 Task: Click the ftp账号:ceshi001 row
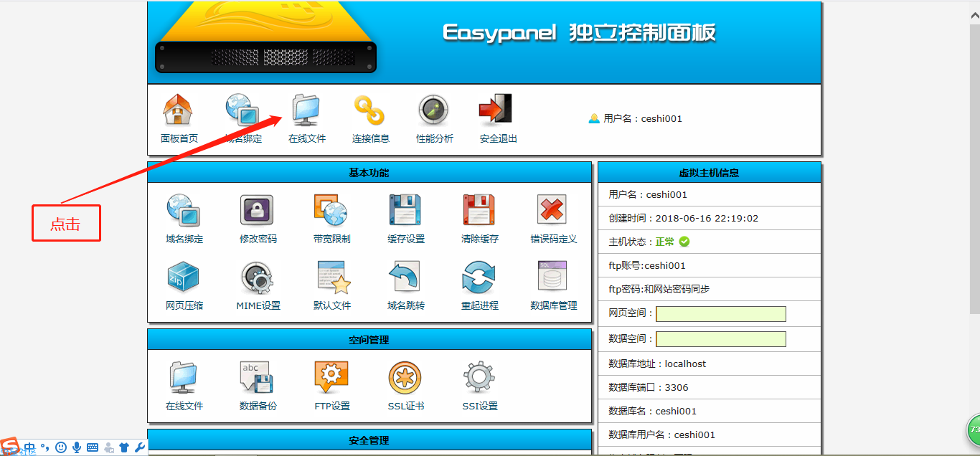[709, 265]
